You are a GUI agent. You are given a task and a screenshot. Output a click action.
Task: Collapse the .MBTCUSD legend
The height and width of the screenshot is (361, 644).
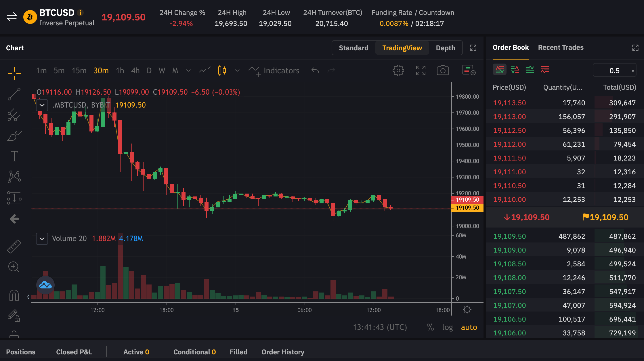coord(42,105)
